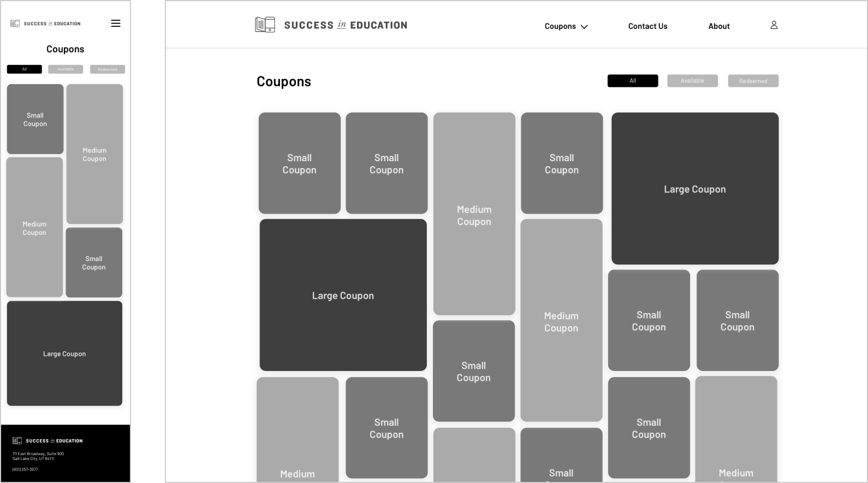Select the desktop Redeemed filter button
The image size is (868, 483).
[x=753, y=81]
